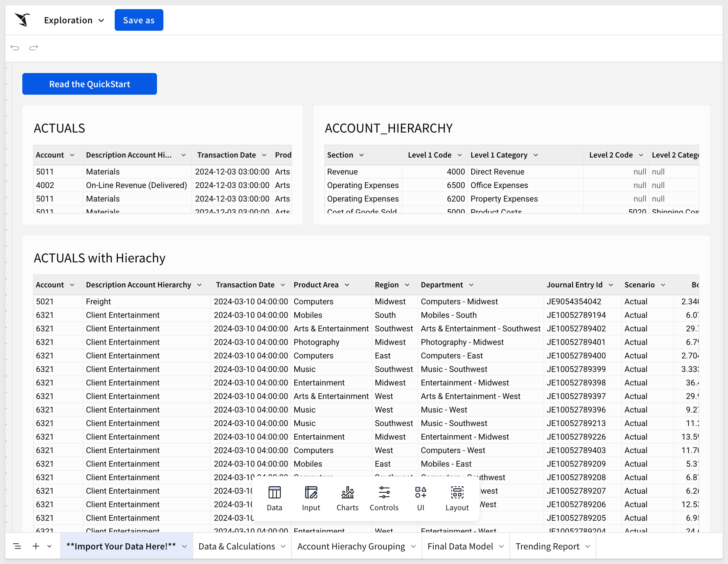Switch to Data & Calculations tab

click(x=237, y=546)
